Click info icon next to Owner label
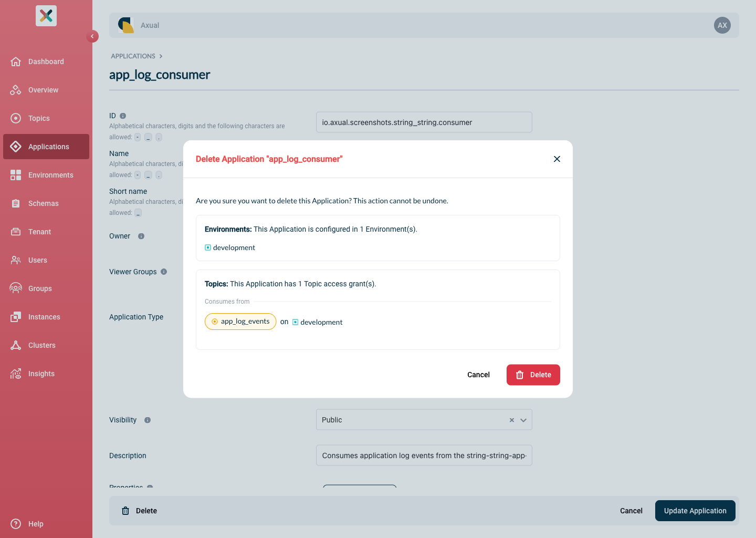The image size is (756, 538). click(141, 236)
